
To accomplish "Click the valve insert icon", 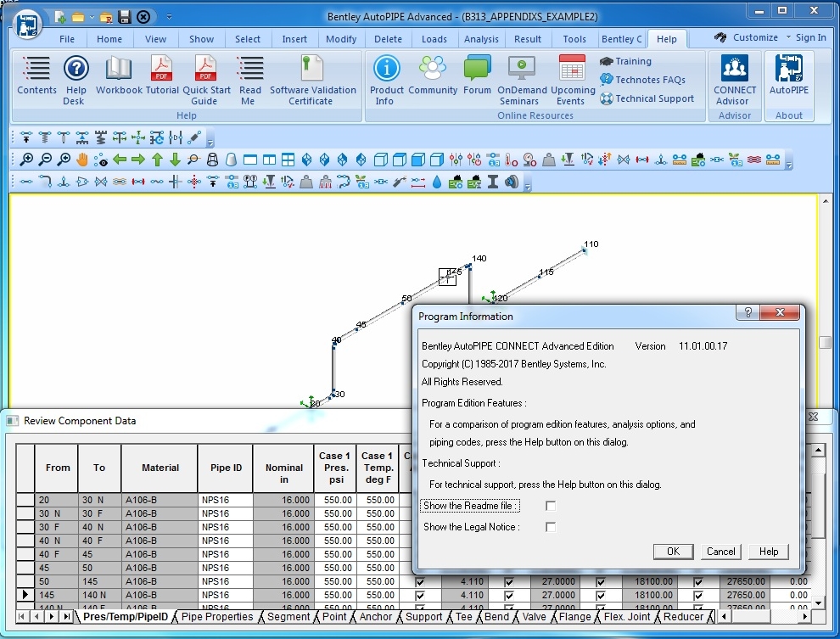I will tap(100, 182).
